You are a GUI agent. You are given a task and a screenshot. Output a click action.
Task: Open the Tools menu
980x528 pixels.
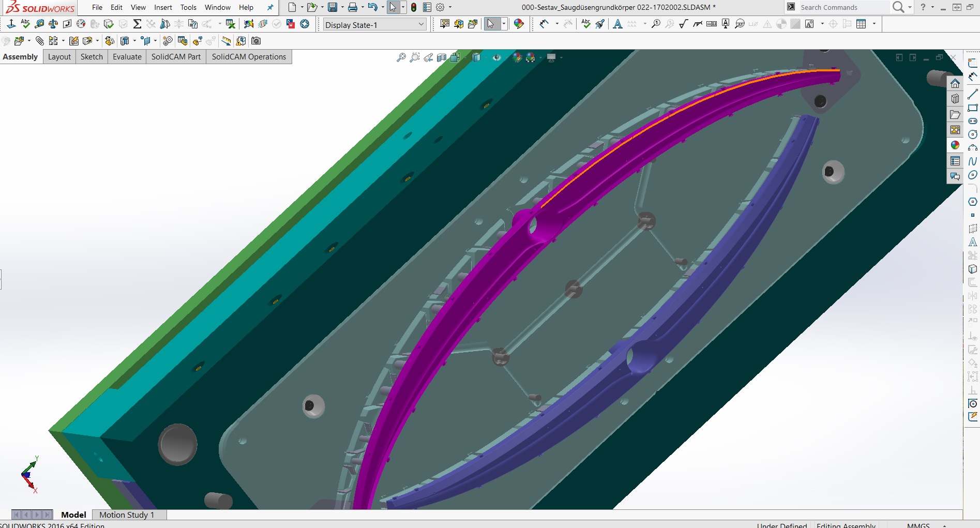[x=188, y=7]
